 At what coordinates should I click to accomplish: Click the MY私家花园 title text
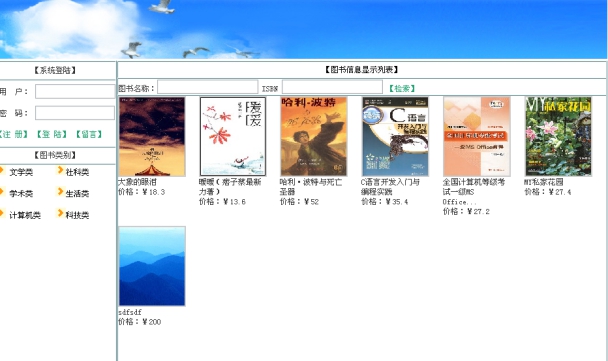click(544, 182)
